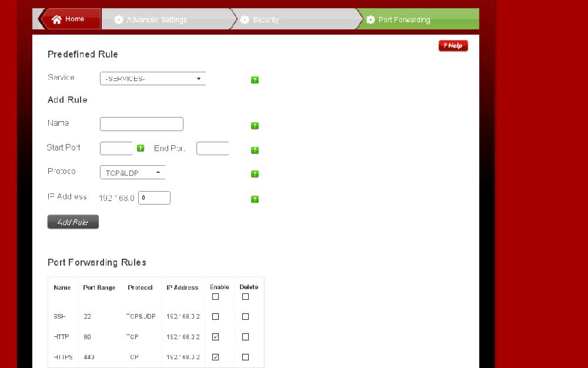588x368 pixels.
Task: Open help icon for Service row
Action: click(255, 80)
